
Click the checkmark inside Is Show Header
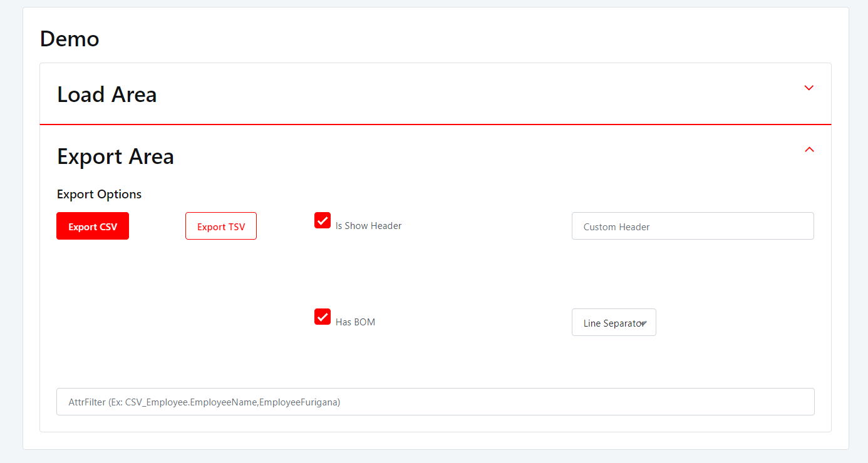322,220
